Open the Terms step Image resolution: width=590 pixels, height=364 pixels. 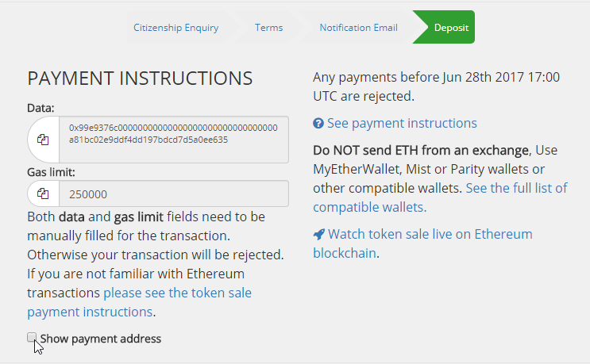(x=268, y=28)
